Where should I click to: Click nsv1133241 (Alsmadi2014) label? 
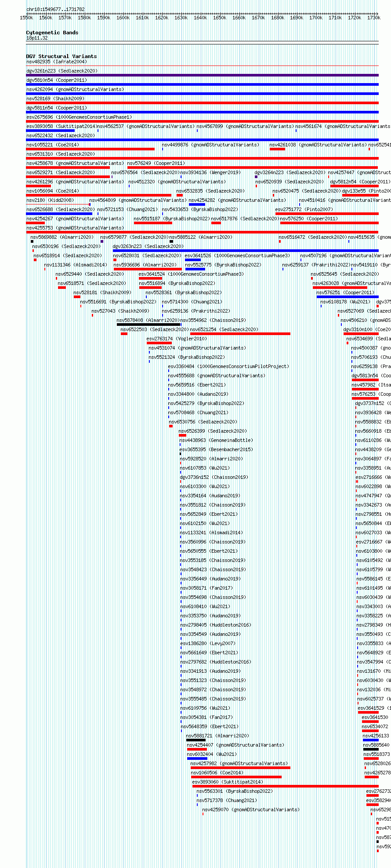pos(211,532)
